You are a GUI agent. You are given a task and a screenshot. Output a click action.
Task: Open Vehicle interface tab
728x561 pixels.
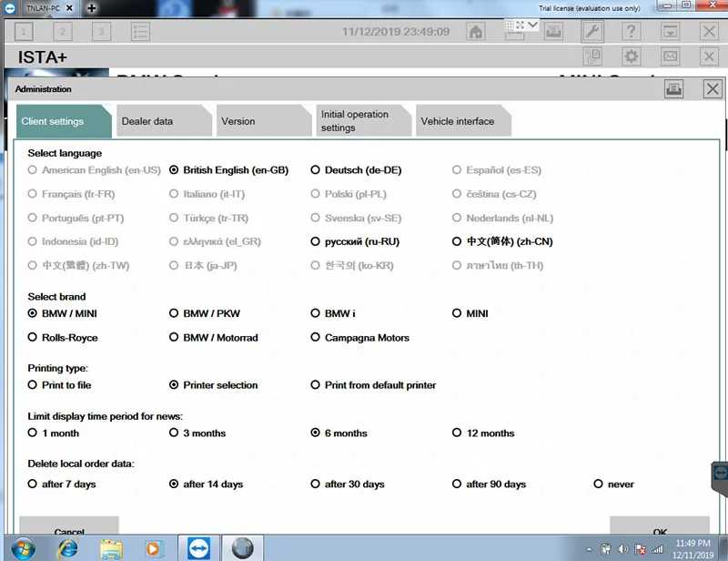pos(463,121)
